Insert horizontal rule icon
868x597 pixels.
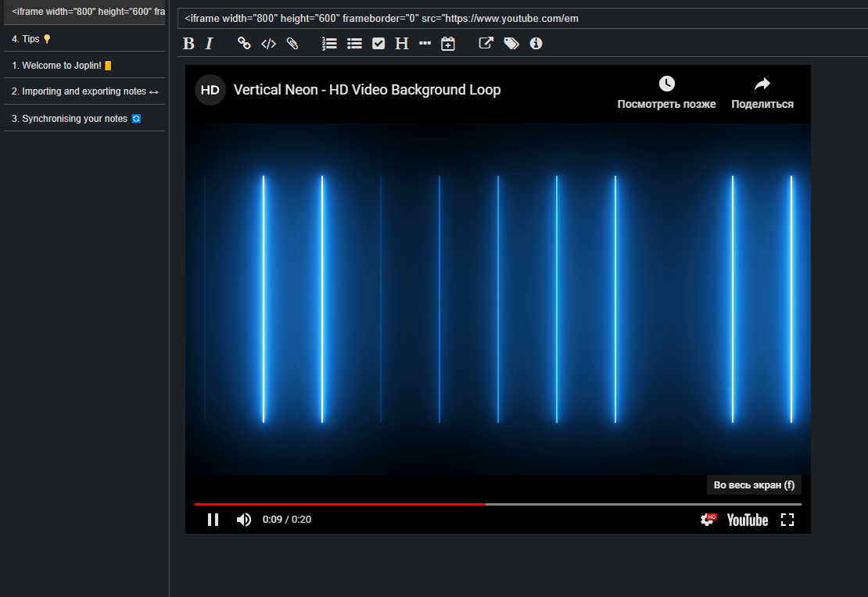coord(425,43)
